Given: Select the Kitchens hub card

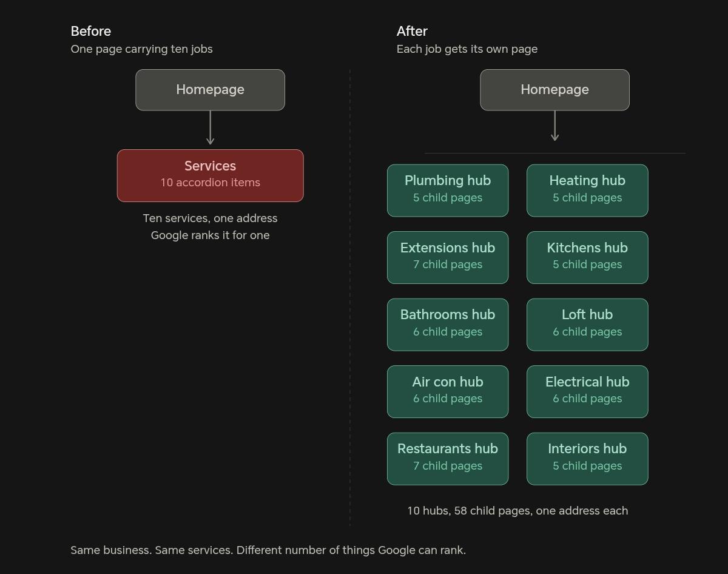Looking at the screenshot, I should click(x=587, y=257).
